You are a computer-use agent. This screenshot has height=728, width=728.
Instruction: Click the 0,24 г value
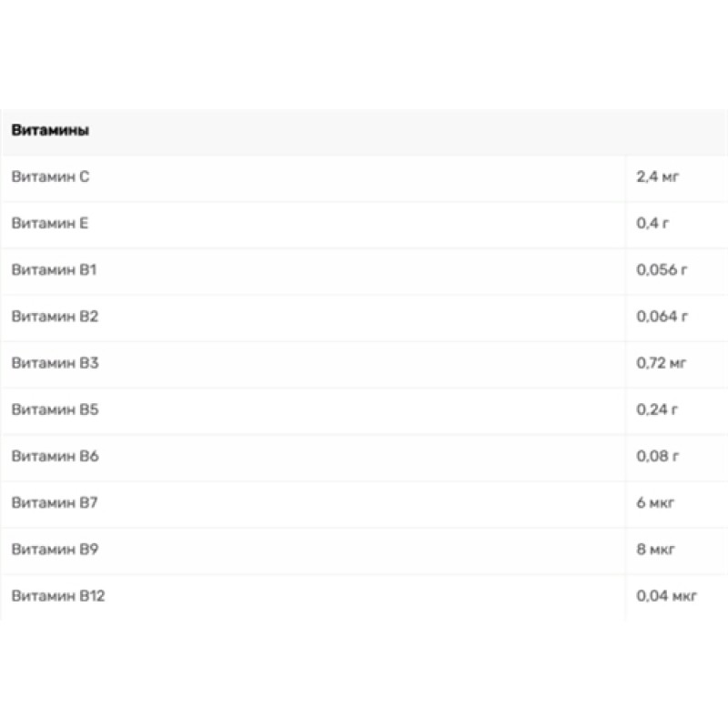pos(657,409)
